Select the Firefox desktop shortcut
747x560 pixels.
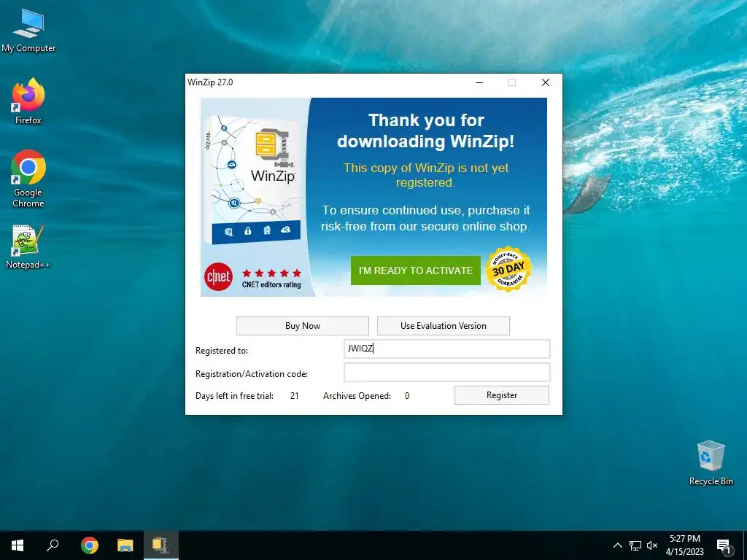(28, 101)
